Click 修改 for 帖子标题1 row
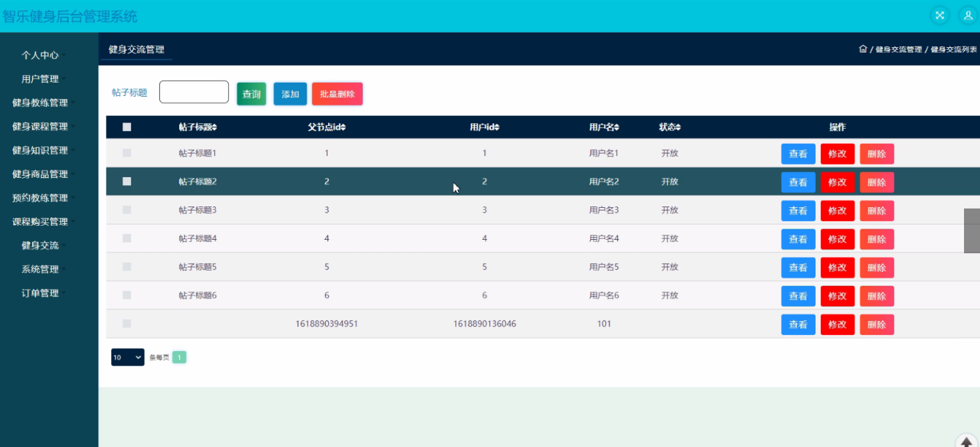The image size is (980, 447). 838,154
